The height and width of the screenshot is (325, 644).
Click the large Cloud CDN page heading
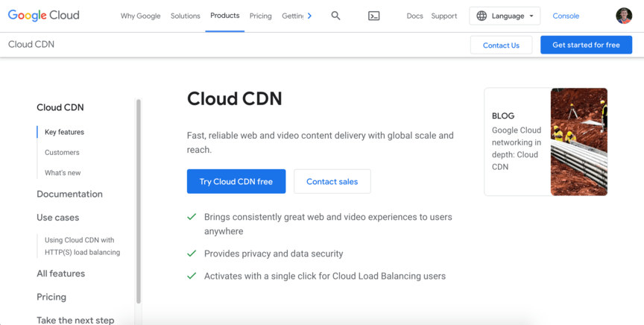click(235, 98)
